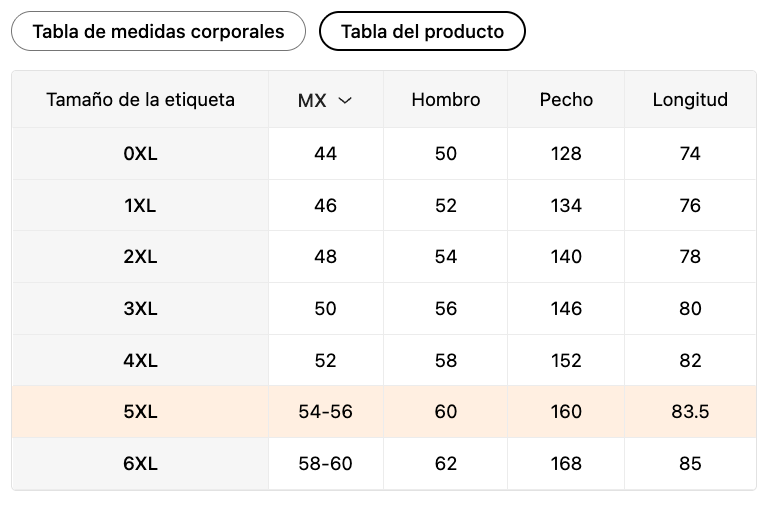Click the Tamaño de la etiqueta header

[x=140, y=99]
